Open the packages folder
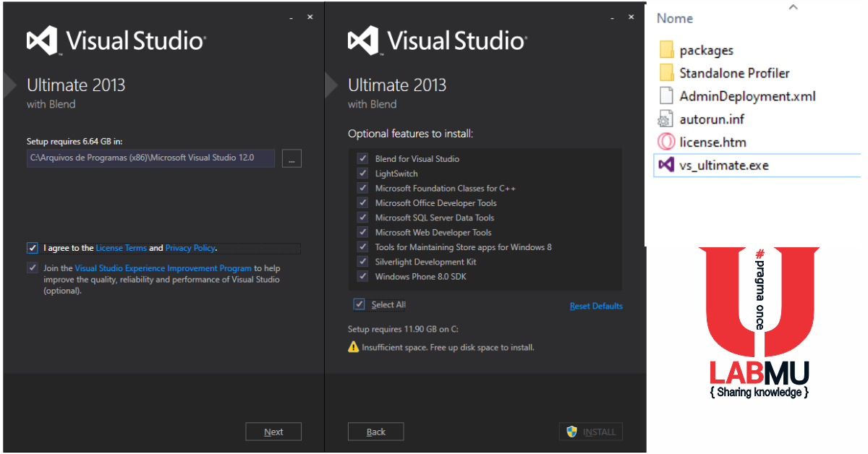The width and height of the screenshot is (868, 454). point(707,49)
